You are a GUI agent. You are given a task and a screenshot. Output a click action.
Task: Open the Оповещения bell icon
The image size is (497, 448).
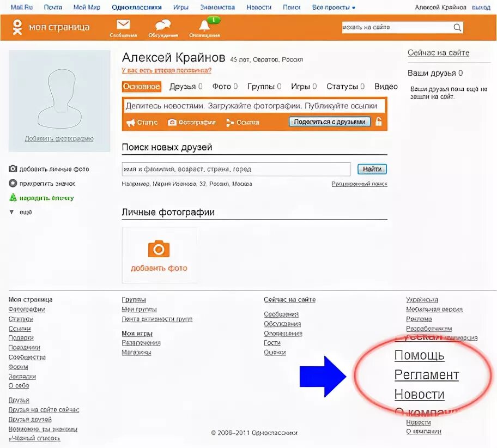pos(204,25)
